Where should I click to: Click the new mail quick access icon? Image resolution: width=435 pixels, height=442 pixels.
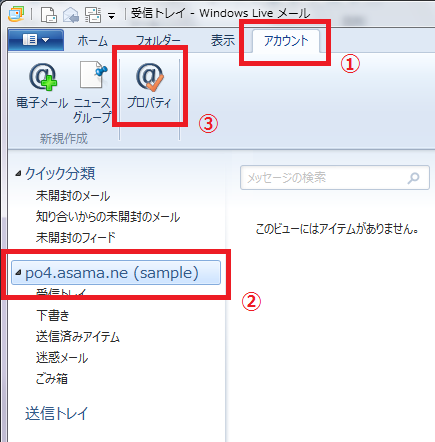49,14
